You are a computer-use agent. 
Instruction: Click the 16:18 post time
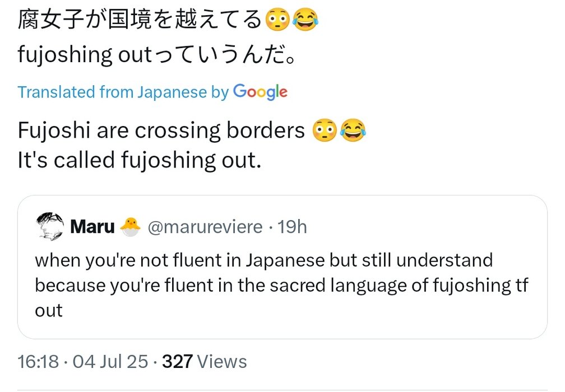(38, 361)
